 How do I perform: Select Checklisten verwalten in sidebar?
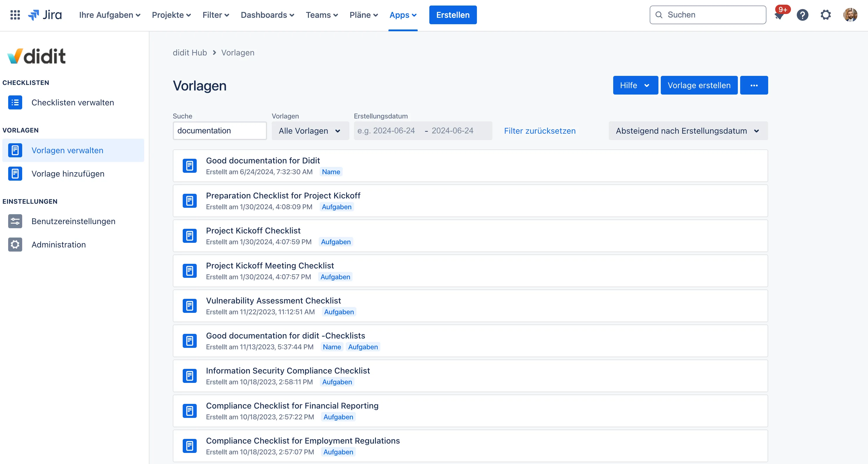pyautogui.click(x=73, y=102)
